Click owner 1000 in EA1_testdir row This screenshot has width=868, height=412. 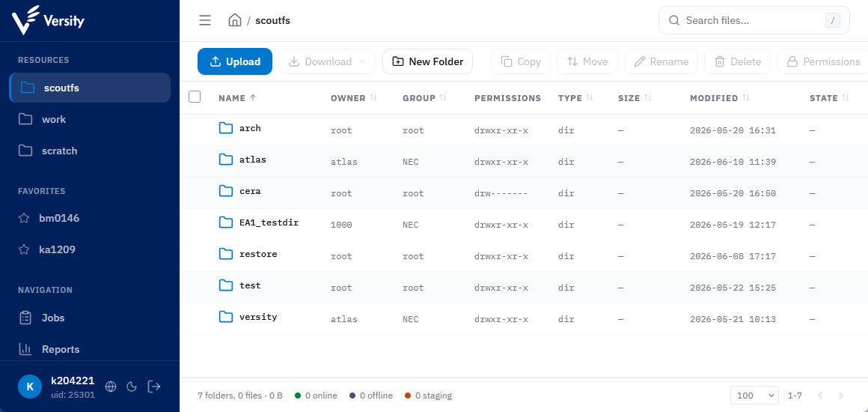(x=341, y=225)
